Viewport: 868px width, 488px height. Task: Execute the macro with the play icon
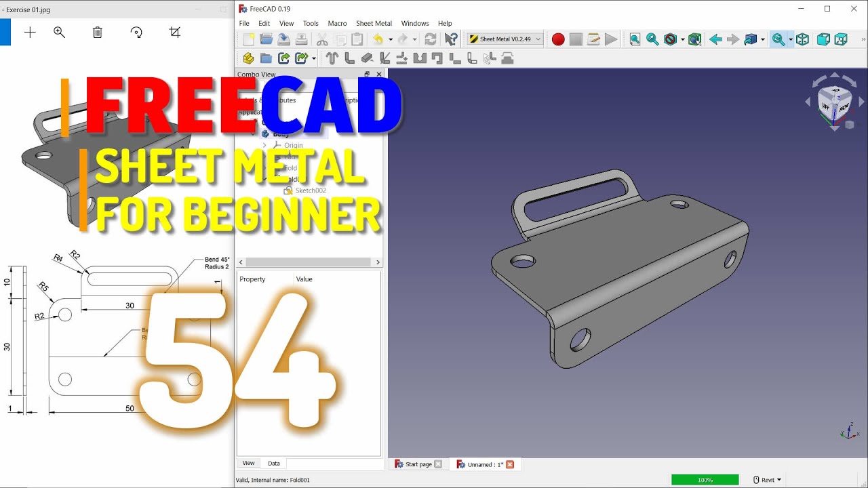pyautogui.click(x=611, y=39)
